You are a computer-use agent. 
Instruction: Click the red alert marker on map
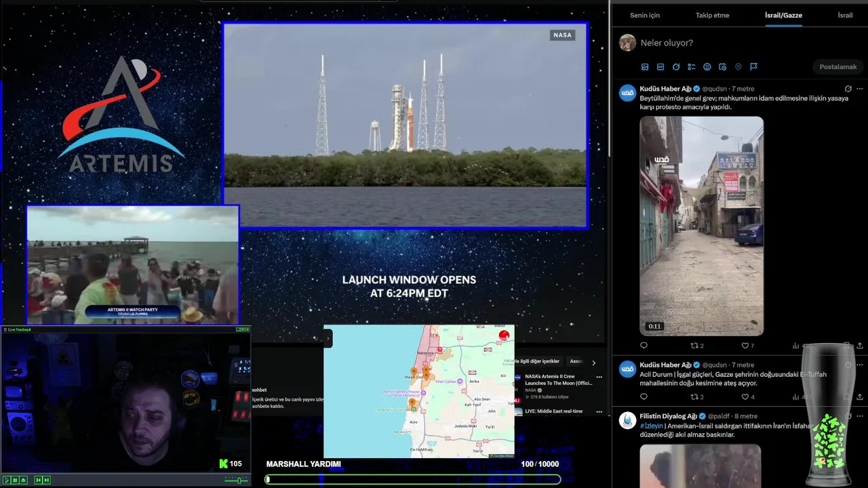(504, 335)
